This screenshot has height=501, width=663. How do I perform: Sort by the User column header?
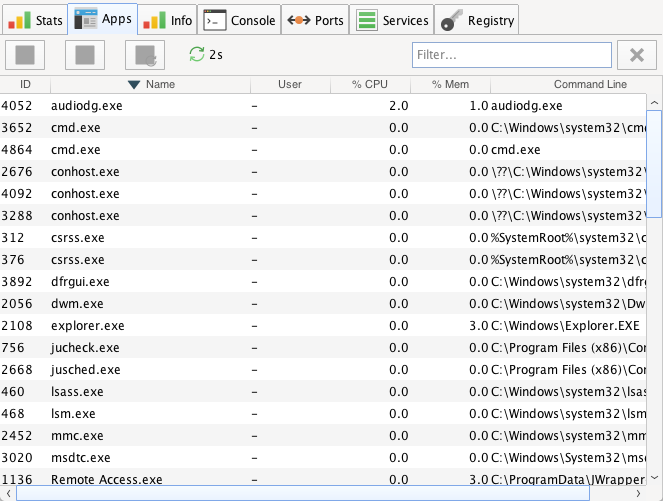click(290, 84)
